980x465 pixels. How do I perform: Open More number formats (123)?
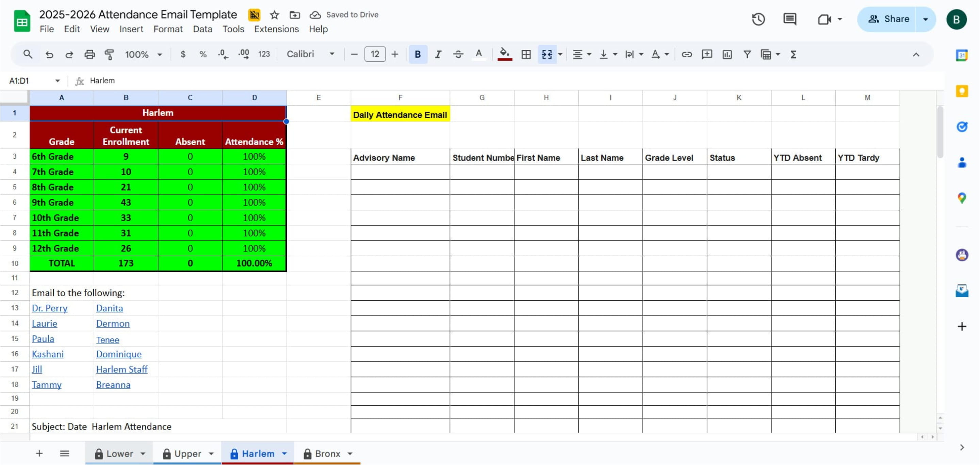264,54
